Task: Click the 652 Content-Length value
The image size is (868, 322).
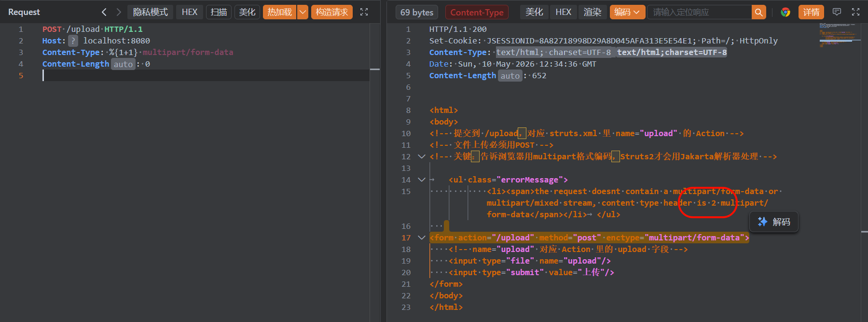Action: coord(539,75)
